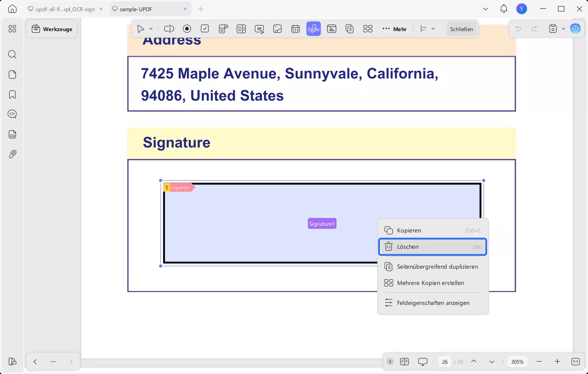The height and width of the screenshot is (374, 588).
Task: Open the search panel in the sidebar
Action: (x=12, y=55)
